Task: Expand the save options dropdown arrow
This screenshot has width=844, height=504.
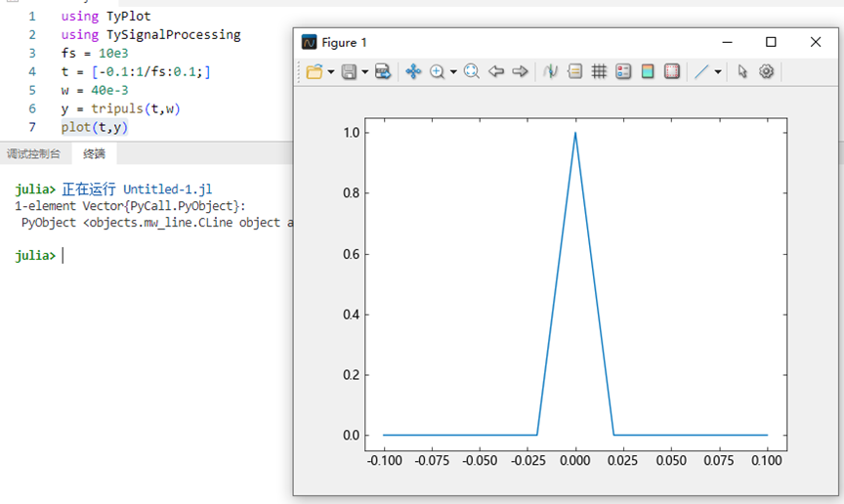Action: click(365, 71)
